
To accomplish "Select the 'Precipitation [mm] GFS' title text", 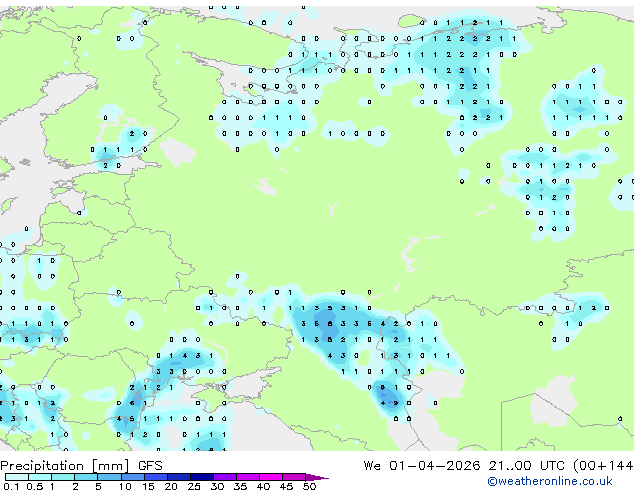I will tap(81, 466).
